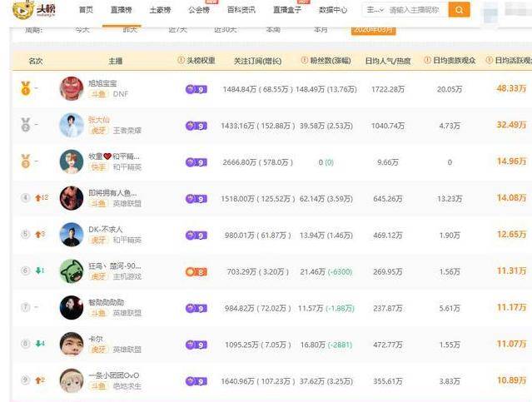Select 近30天 period filter
The width and height of the screenshot is (532, 402).
point(226,29)
